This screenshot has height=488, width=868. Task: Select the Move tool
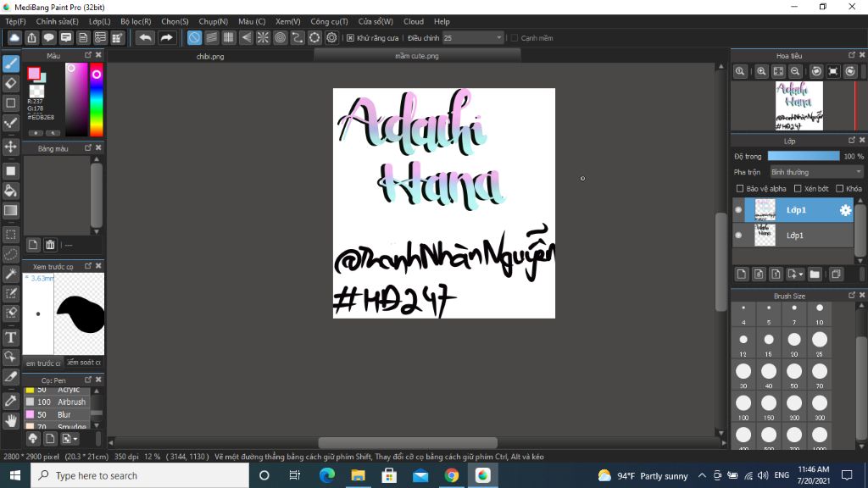tap(10, 147)
